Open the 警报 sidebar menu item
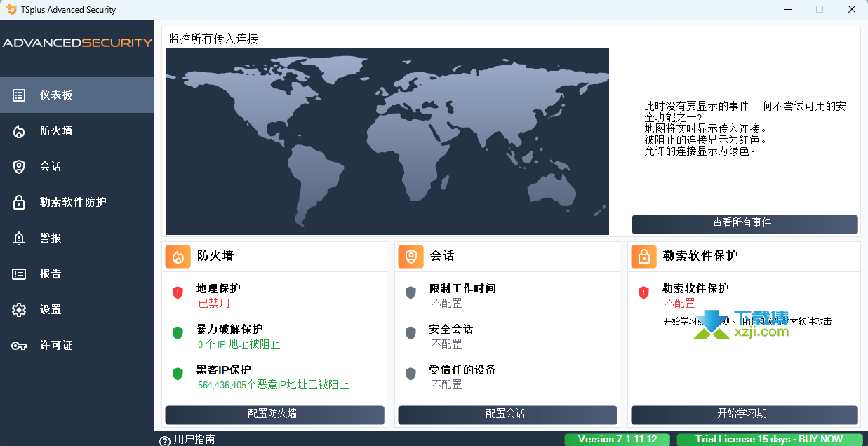This screenshot has height=446, width=868. (x=77, y=238)
